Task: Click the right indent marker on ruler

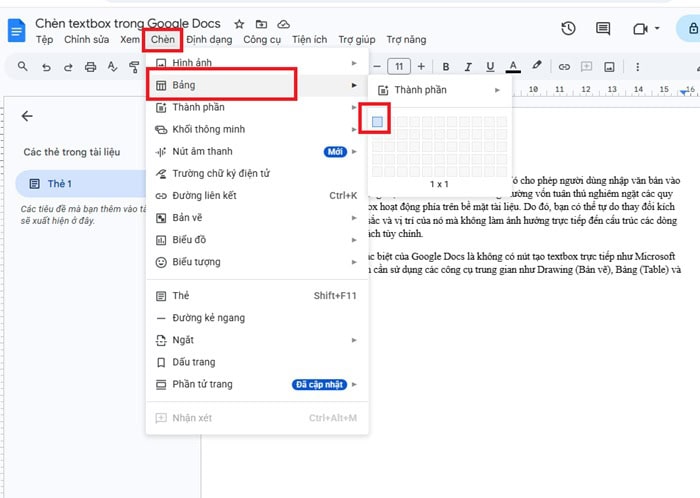Action: click(x=683, y=92)
